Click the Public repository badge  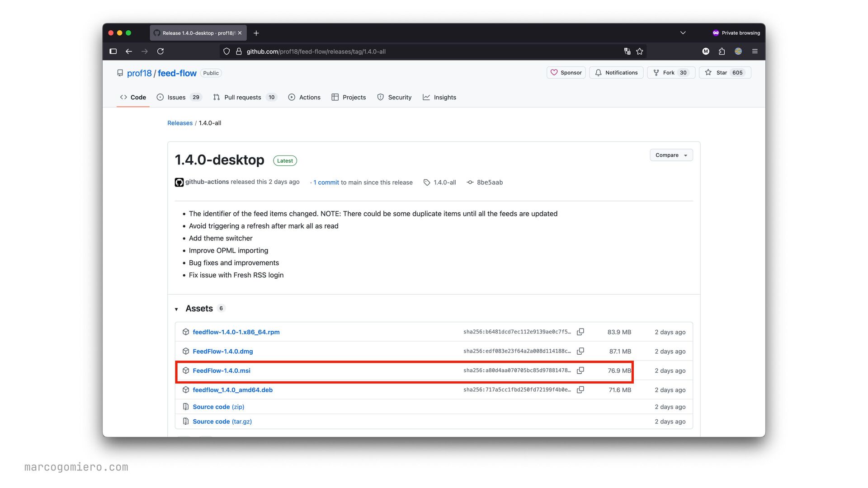211,73
